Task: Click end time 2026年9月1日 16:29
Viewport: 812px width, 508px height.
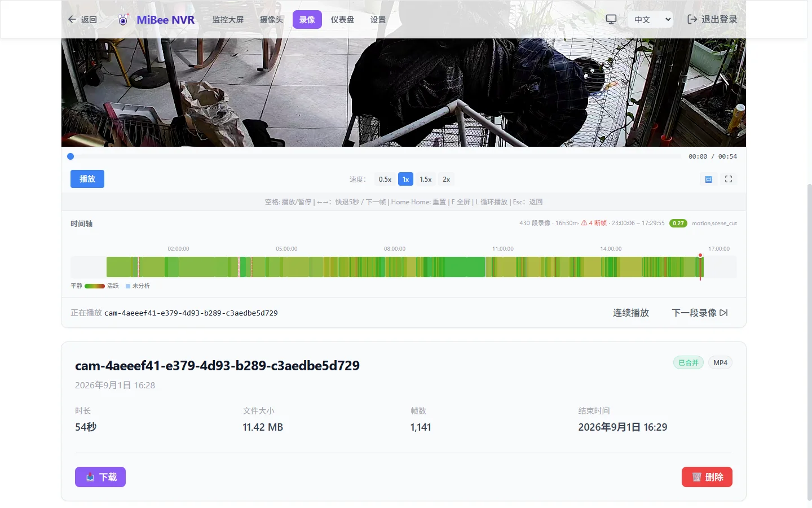Action: (x=623, y=427)
